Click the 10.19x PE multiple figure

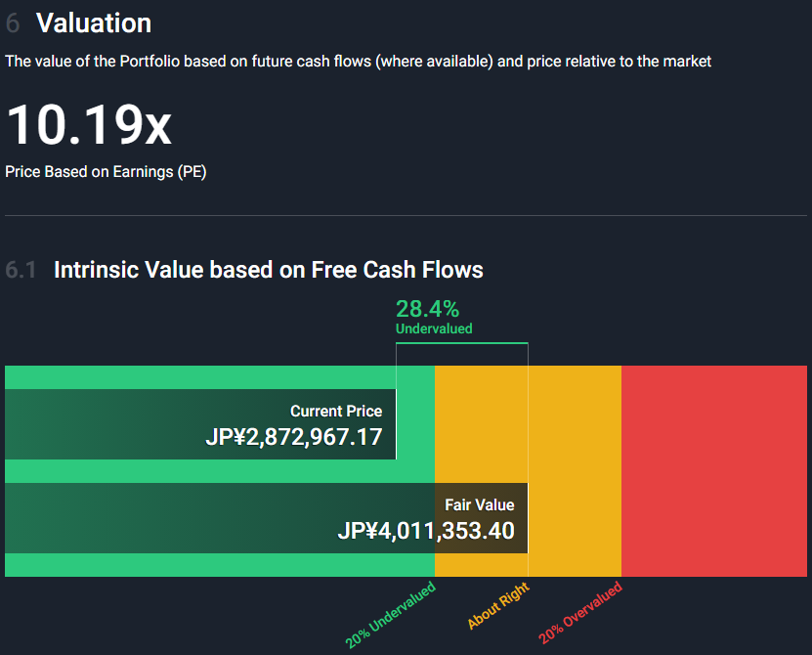(88, 125)
